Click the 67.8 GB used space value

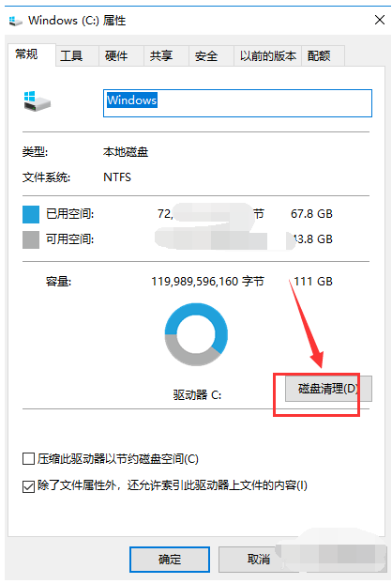tap(311, 214)
